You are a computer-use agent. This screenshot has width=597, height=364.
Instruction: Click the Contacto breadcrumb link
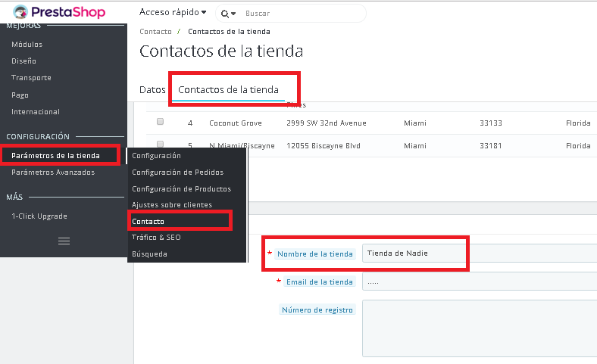pos(155,32)
